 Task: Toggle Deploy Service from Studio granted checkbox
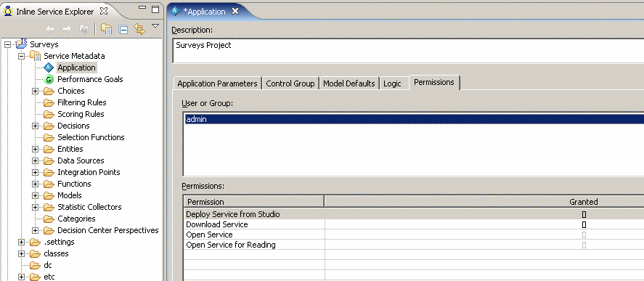click(584, 214)
